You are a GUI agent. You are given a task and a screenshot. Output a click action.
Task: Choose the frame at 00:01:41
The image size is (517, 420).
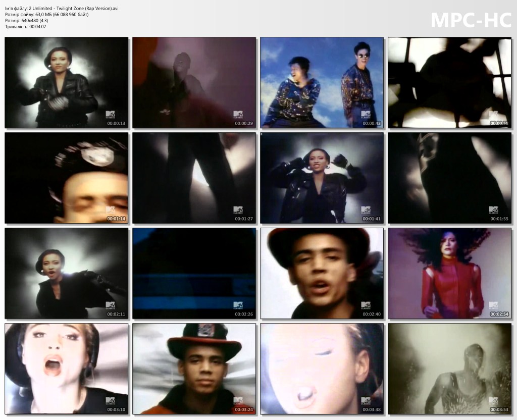coord(322,178)
